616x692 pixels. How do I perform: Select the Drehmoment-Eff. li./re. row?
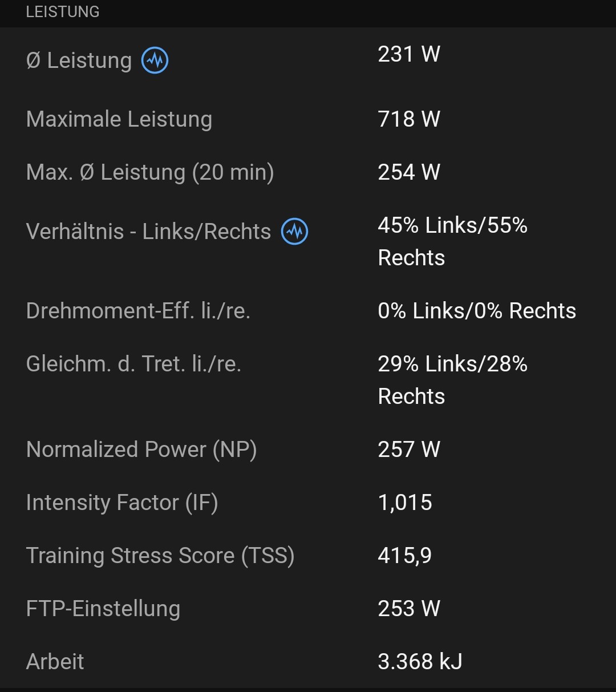[138, 311]
